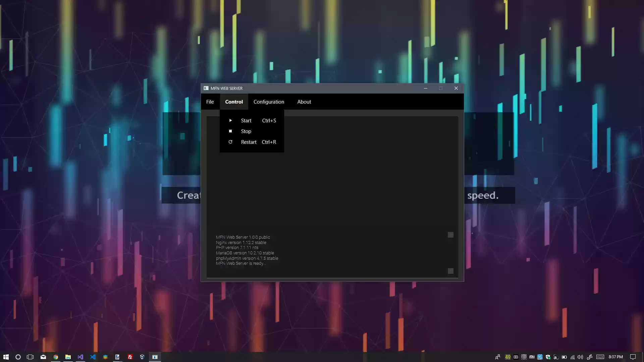This screenshot has width=644, height=362.
Task: Open the File menu
Action: tap(210, 102)
